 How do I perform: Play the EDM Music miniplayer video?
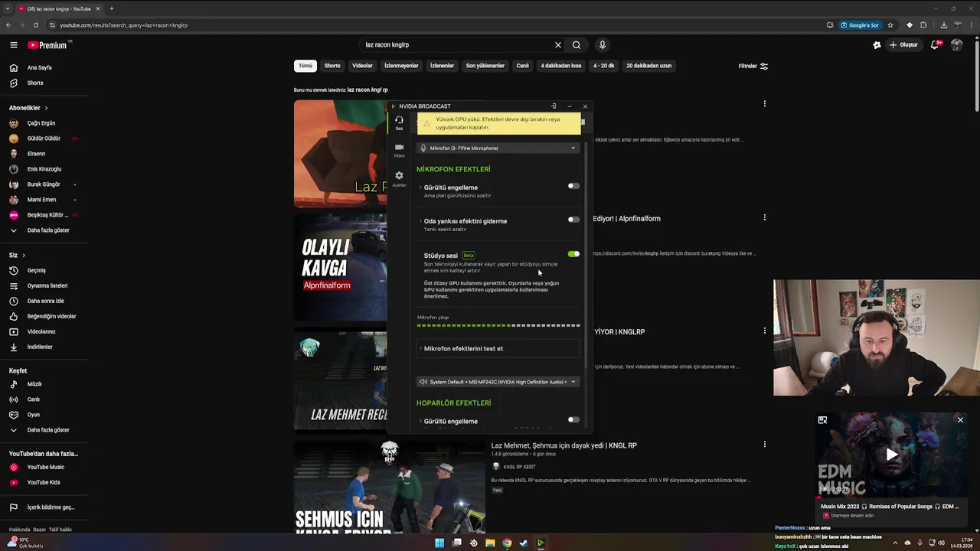click(x=891, y=455)
